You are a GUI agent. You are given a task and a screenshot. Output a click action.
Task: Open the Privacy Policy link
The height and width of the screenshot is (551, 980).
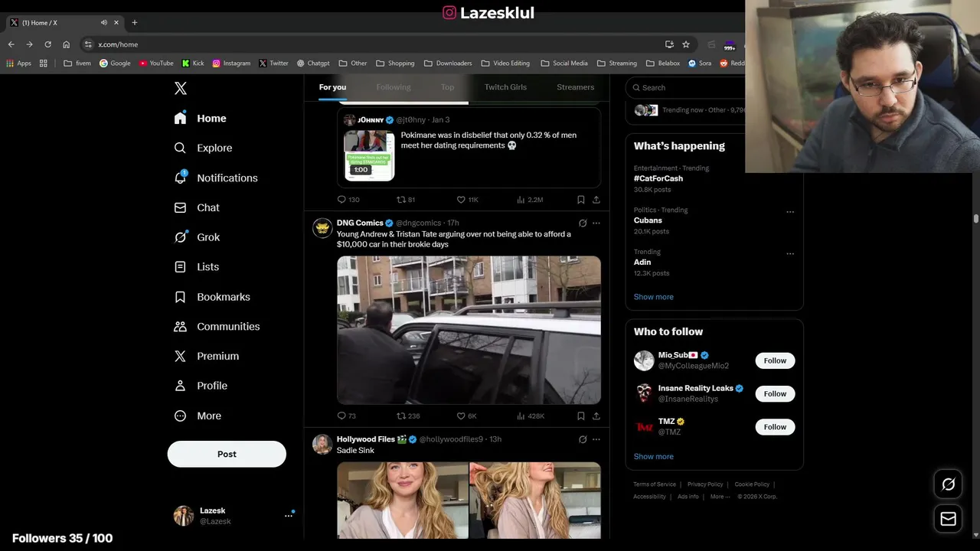tap(705, 484)
